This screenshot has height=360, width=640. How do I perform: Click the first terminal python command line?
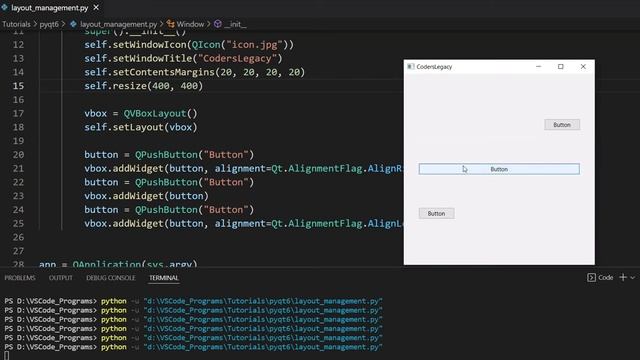click(x=193, y=301)
